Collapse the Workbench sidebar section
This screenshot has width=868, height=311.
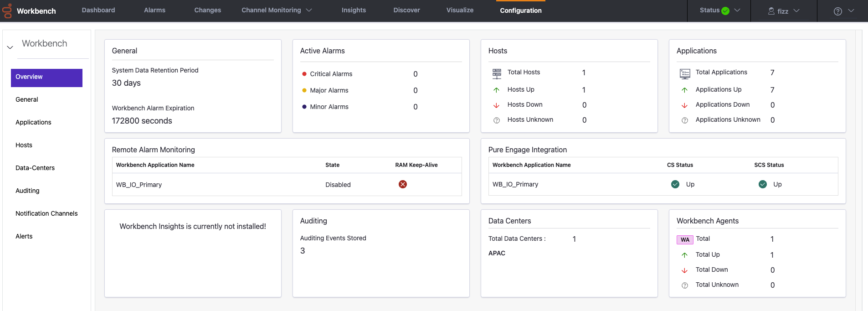pos(10,47)
